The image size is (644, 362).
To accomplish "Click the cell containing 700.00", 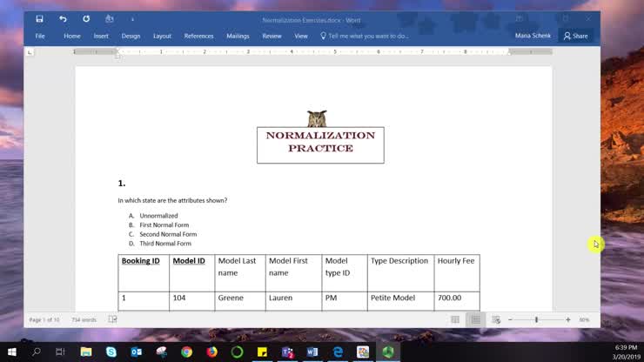I will (457, 301).
